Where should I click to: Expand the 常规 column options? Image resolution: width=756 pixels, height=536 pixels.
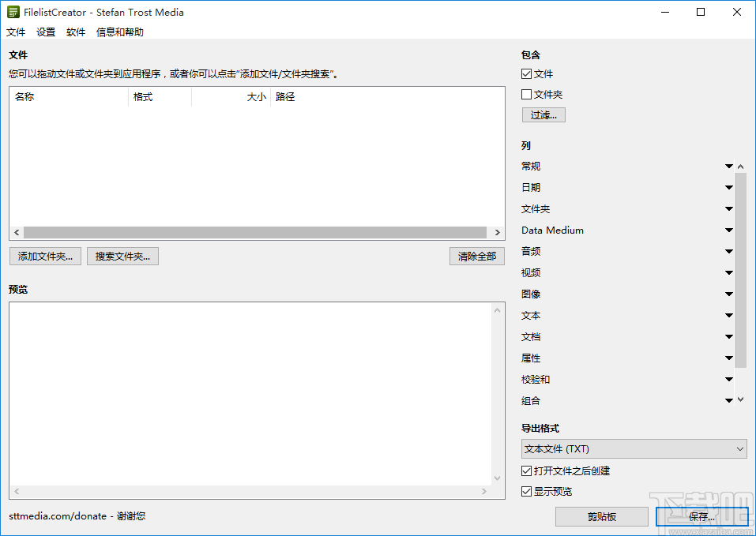tap(728, 166)
